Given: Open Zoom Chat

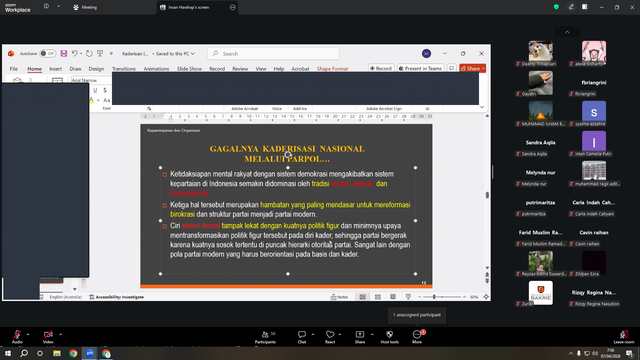Looking at the screenshot, I should click(x=302, y=337).
